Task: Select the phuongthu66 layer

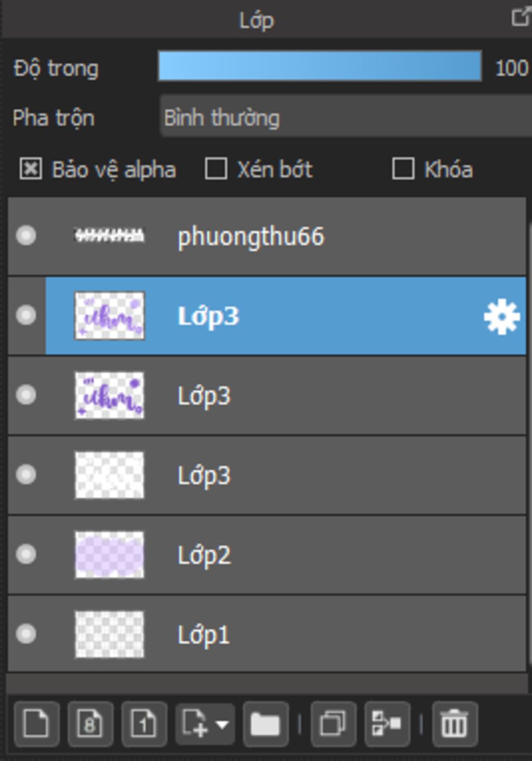Action: pyautogui.click(x=267, y=236)
